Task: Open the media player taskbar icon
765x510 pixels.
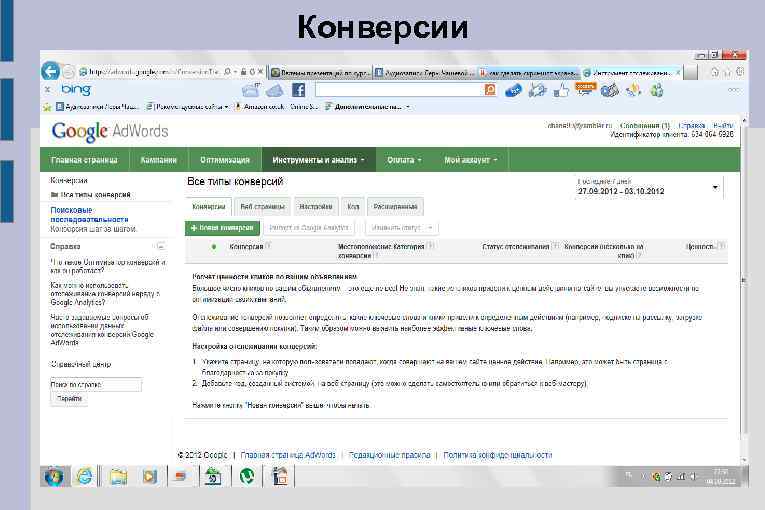Action: tap(149, 476)
